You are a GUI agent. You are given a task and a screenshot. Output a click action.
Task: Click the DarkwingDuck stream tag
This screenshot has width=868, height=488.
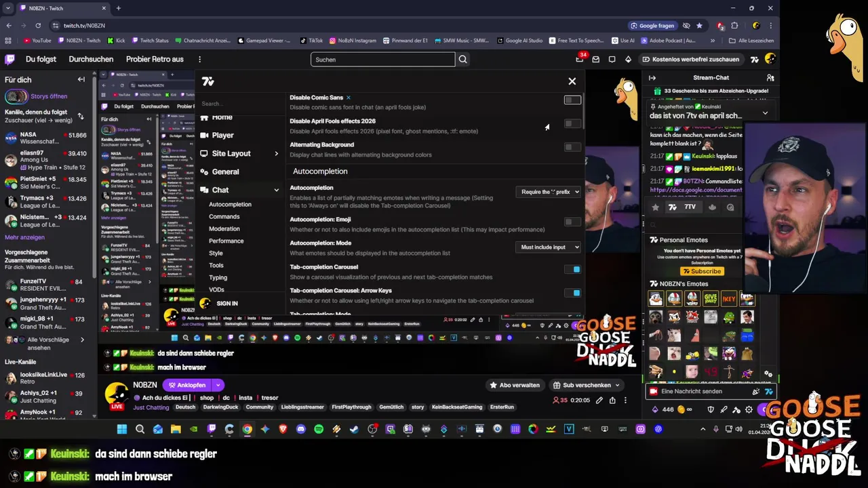coord(222,407)
